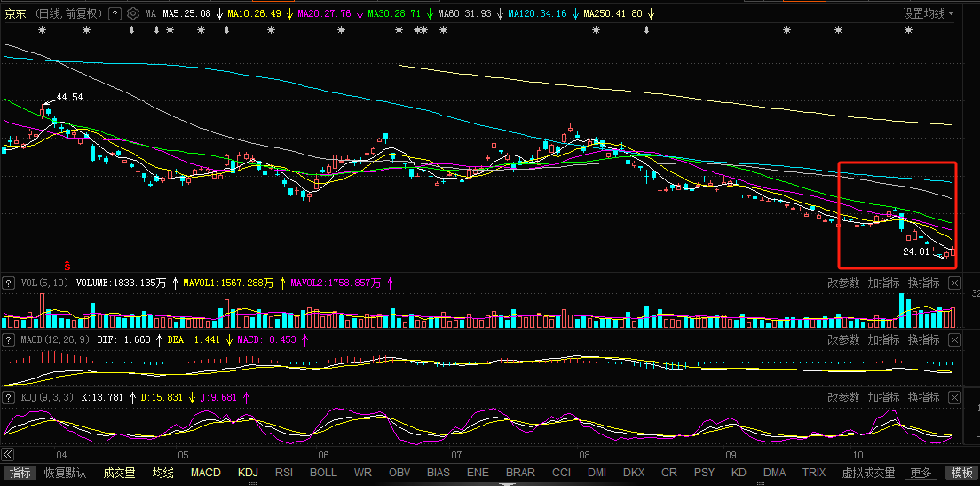Open the 设置均线 dropdown
This screenshot has width=980, height=486.
point(929,14)
